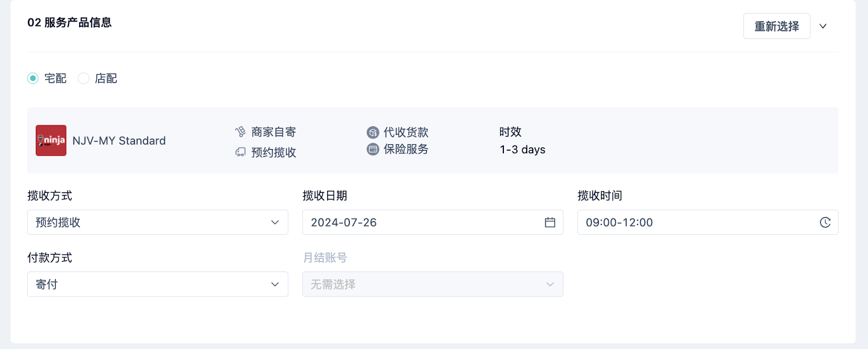Collapse the 服务产品信息 section chevron

823,26
